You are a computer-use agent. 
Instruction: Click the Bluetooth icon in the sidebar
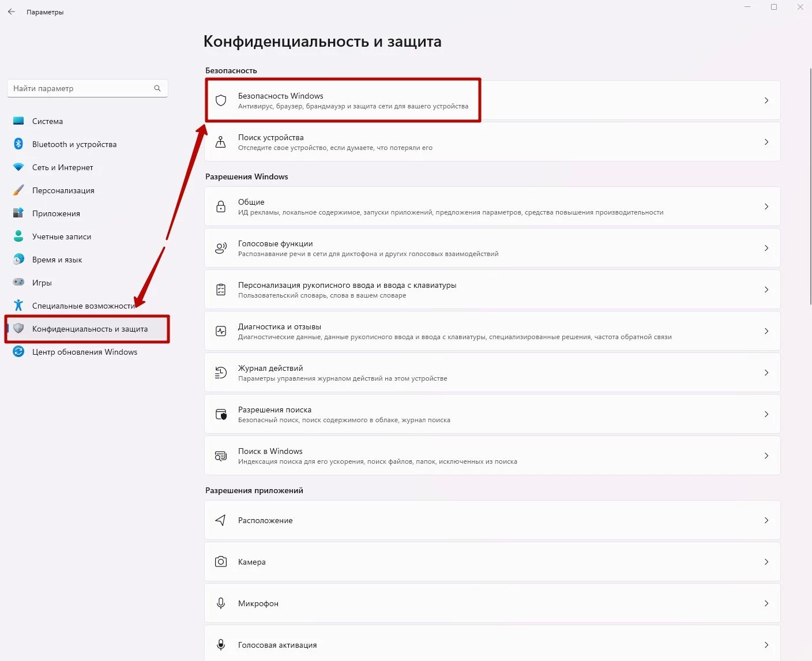(x=18, y=144)
